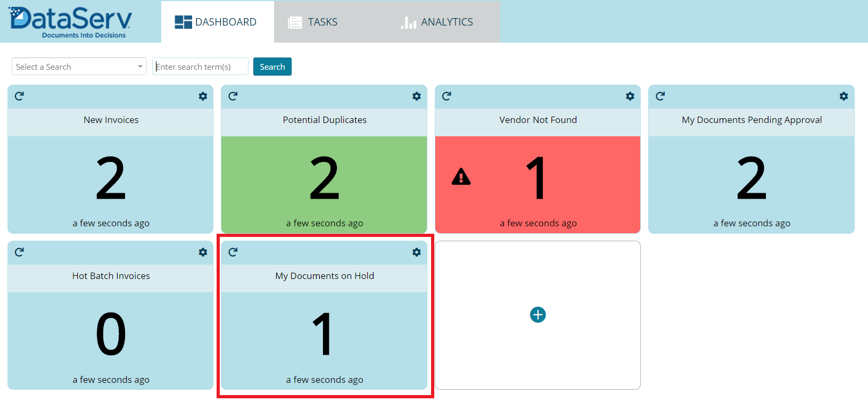Refresh the Potential Duplicates tile
868x410 pixels.
point(233,96)
